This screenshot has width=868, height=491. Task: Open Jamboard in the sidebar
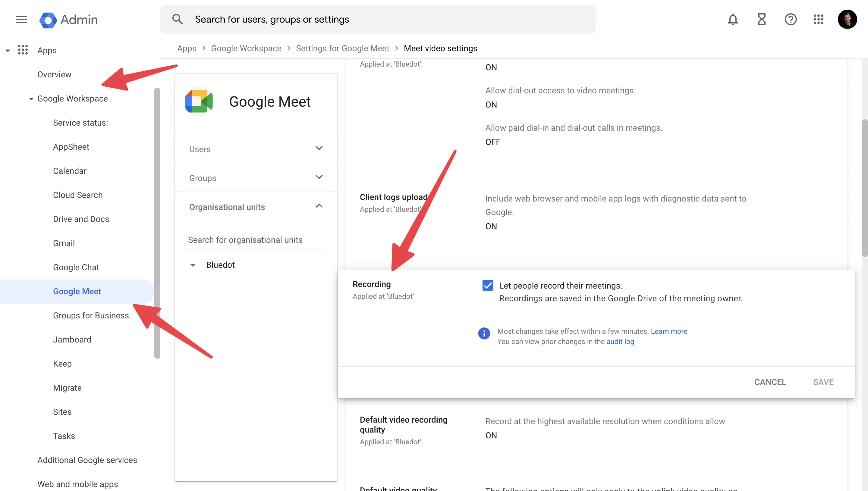coord(72,339)
